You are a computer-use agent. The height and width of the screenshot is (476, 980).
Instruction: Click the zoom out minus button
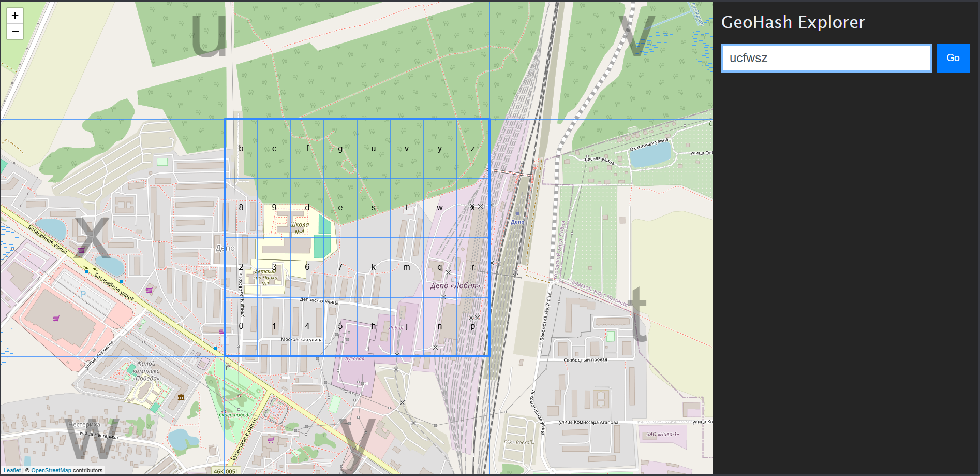coord(15,32)
